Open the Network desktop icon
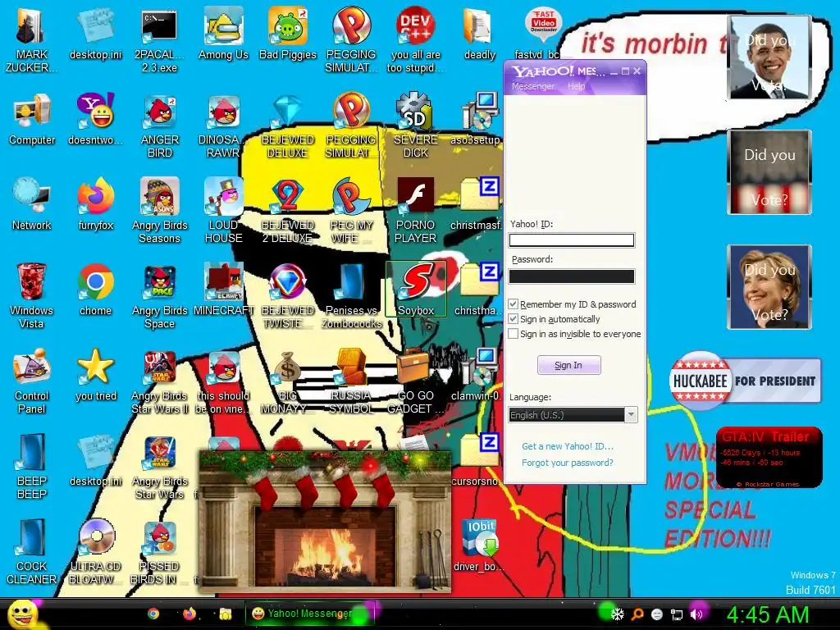 [32, 204]
